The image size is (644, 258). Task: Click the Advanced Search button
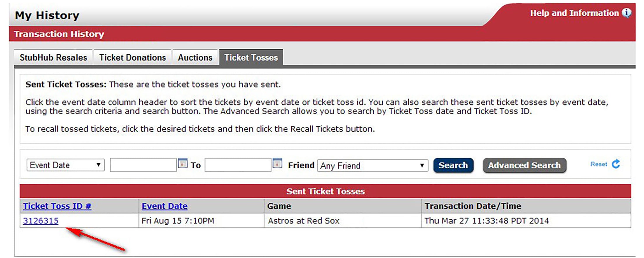tap(524, 165)
